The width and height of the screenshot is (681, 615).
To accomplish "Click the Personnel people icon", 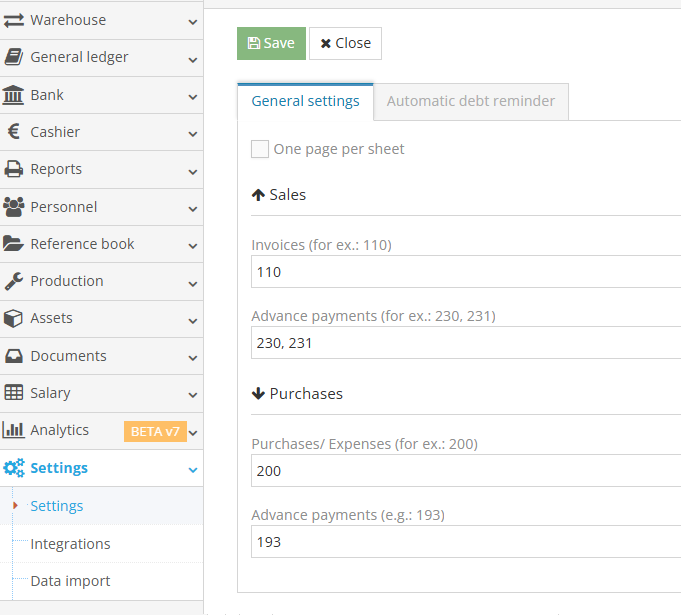I will pos(14,207).
